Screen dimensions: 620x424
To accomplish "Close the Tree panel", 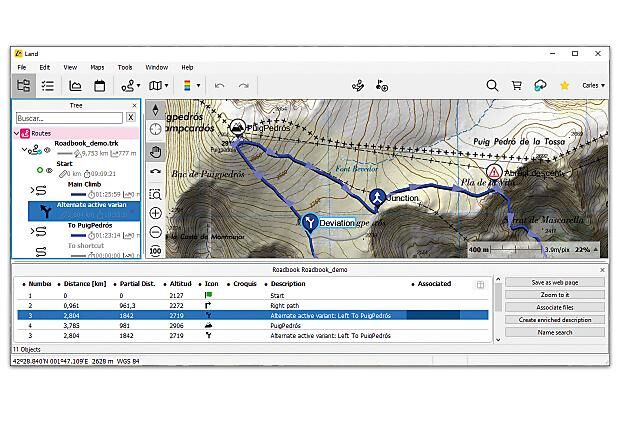I will coord(134,106).
